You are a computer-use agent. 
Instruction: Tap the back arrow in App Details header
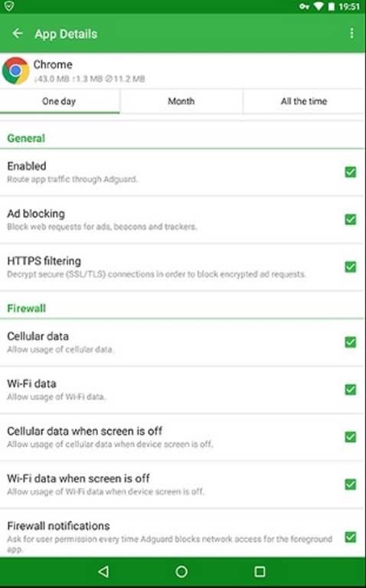[18, 34]
